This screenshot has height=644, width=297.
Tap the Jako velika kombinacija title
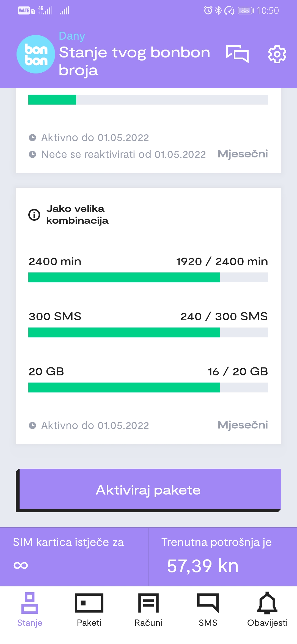pyautogui.click(x=77, y=215)
